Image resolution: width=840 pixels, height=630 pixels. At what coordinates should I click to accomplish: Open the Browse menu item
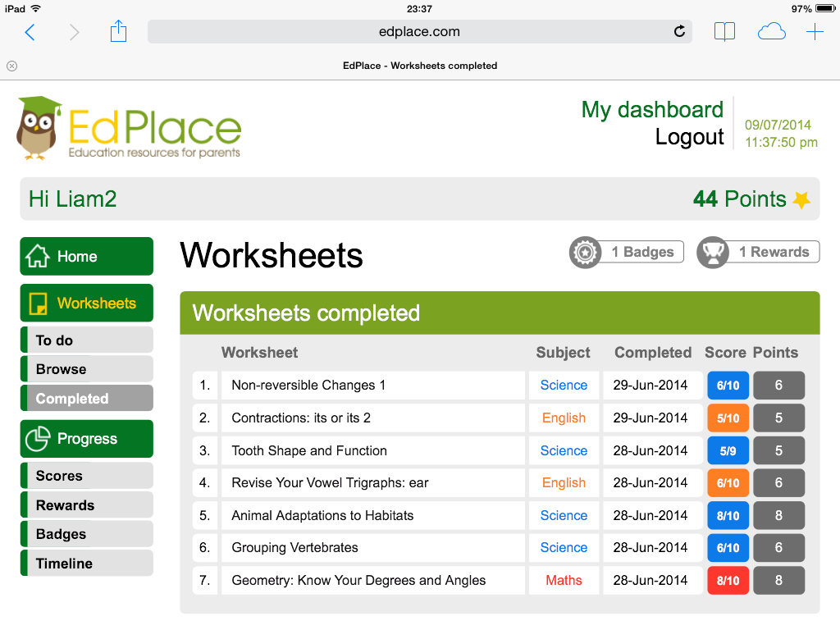point(87,369)
